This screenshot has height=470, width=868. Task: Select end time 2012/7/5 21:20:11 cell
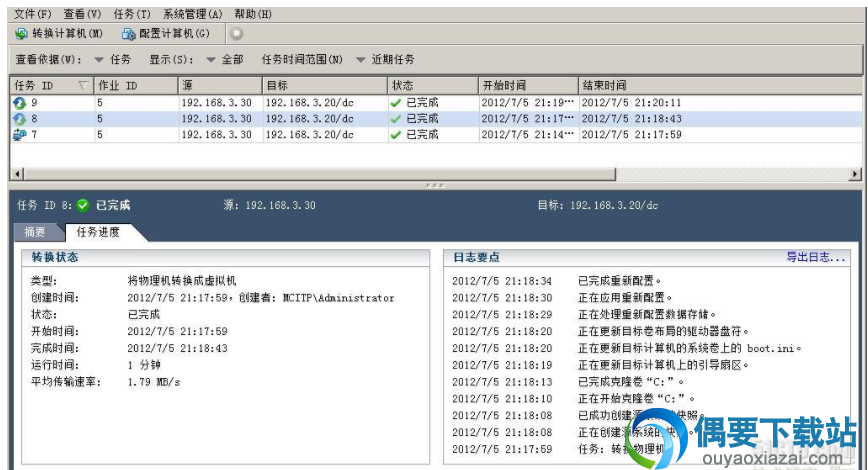pos(632,102)
